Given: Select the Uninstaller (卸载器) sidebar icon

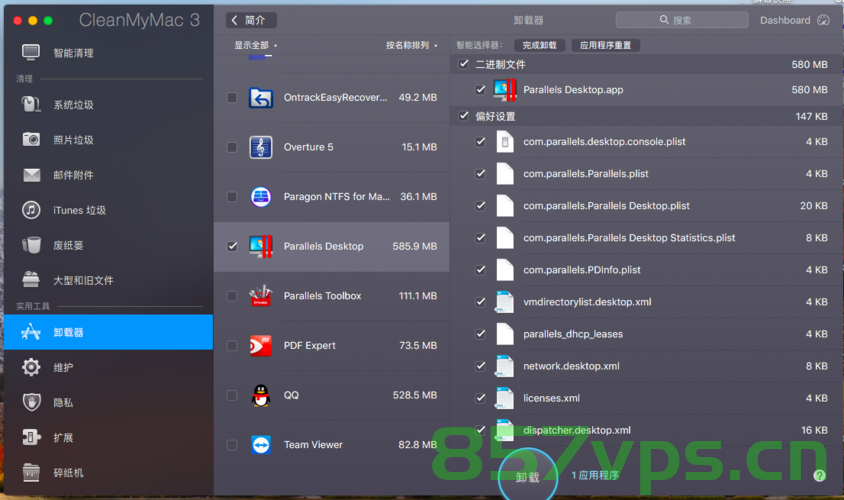Looking at the screenshot, I should [x=31, y=332].
